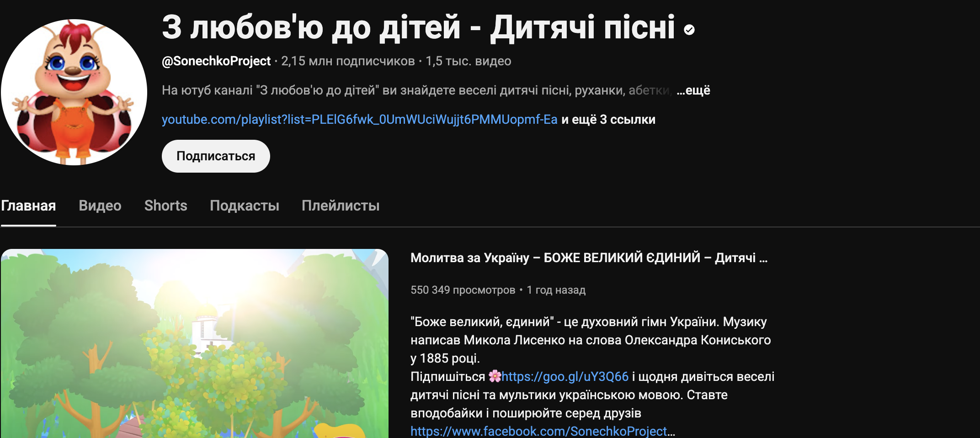
Task: Open the Подкасты tab
Action: (x=245, y=206)
